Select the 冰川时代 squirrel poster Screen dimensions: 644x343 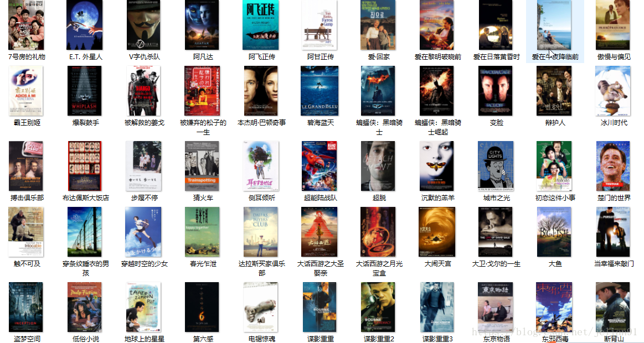pyautogui.click(x=613, y=91)
